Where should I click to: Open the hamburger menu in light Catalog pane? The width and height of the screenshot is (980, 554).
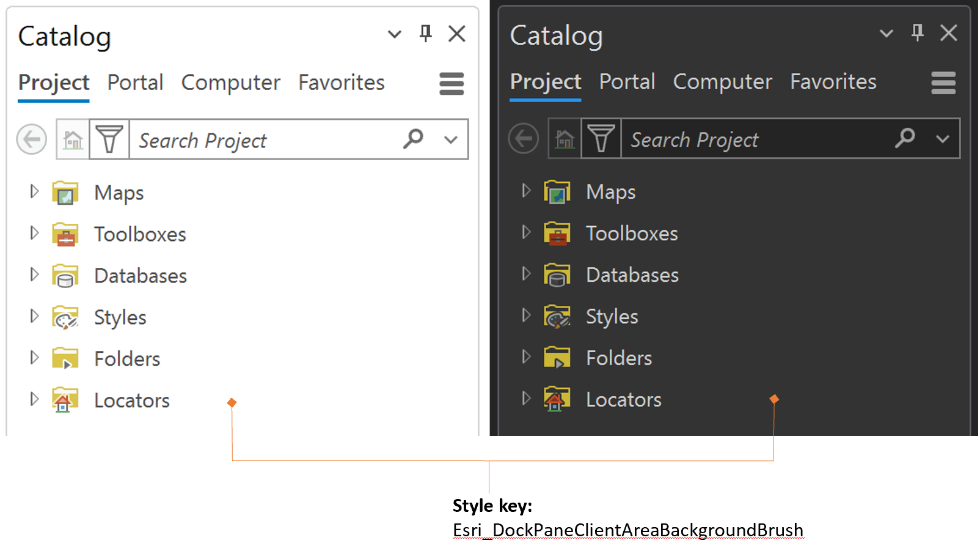click(x=452, y=84)
